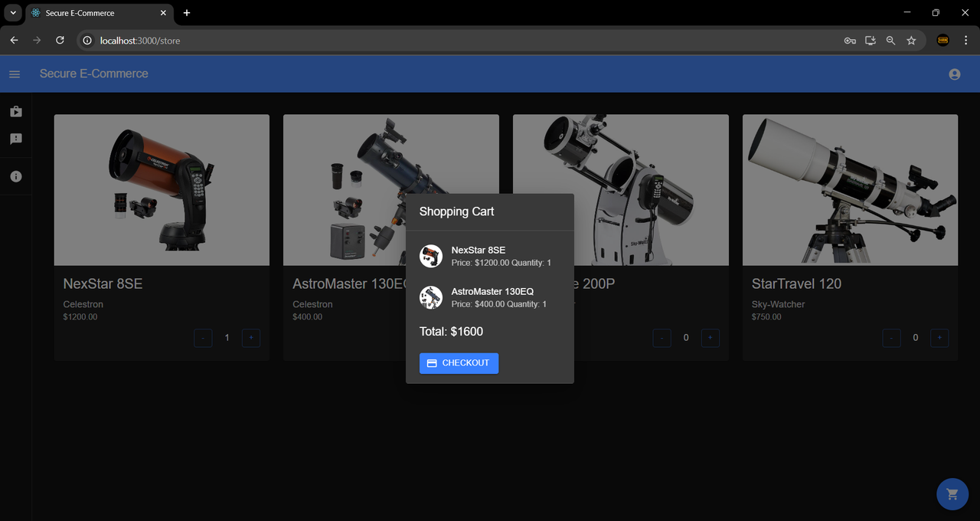Screen dimensions: 980x521
Task: Click the AstroMaster 130EQ avatar in the cart
Action: click(x=431, y=297)
